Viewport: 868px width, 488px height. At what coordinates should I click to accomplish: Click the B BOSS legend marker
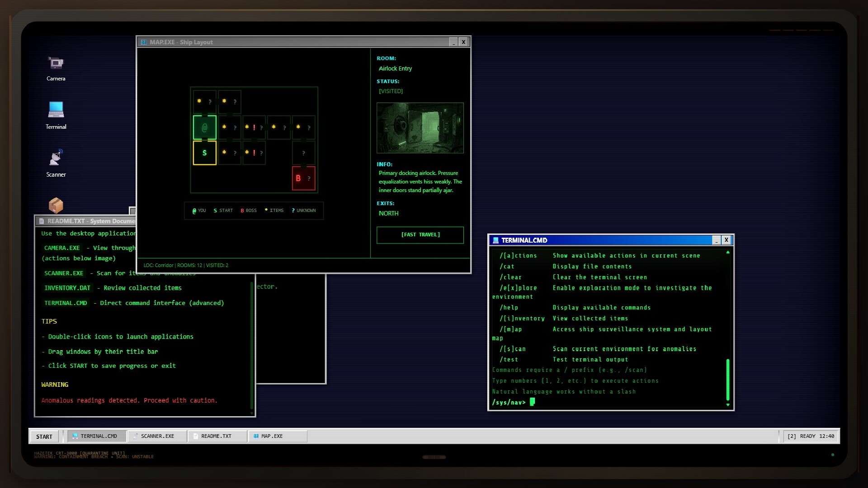[248, 210]
